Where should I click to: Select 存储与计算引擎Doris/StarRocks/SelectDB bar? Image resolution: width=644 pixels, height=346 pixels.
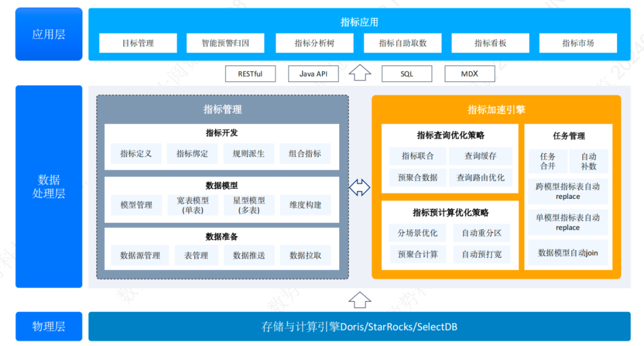click(x=360, y=326)
